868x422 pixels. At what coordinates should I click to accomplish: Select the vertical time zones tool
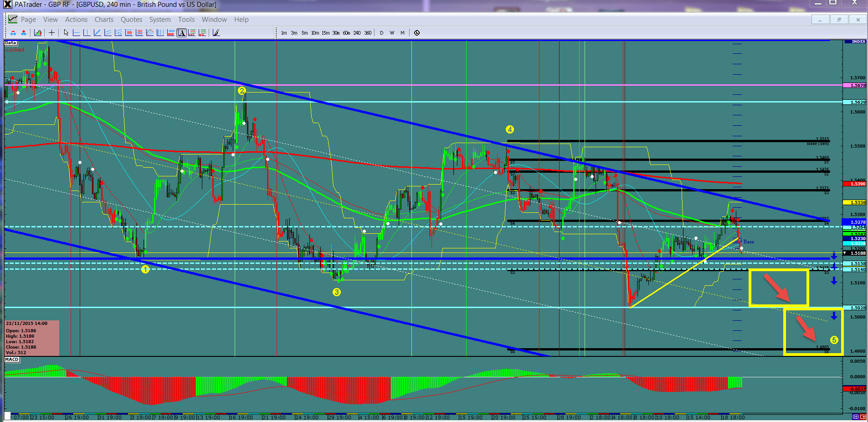[x=160, y=33]
